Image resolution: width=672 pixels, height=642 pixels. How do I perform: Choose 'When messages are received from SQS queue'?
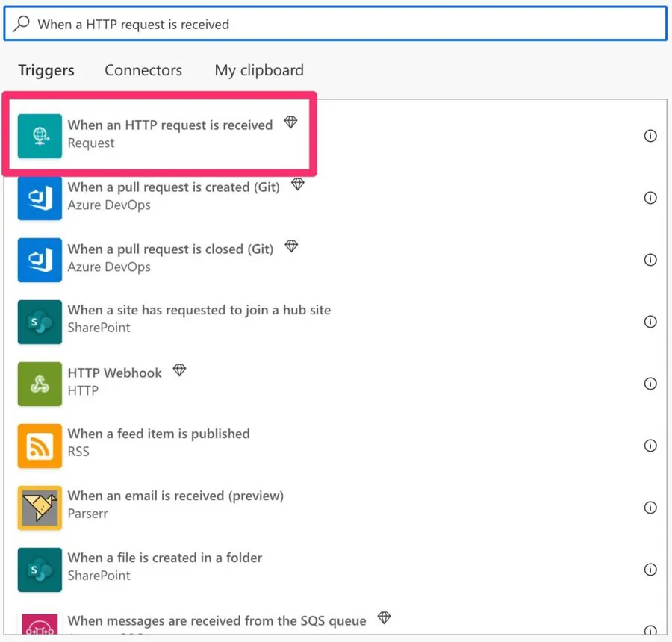(x=217, y=621)
